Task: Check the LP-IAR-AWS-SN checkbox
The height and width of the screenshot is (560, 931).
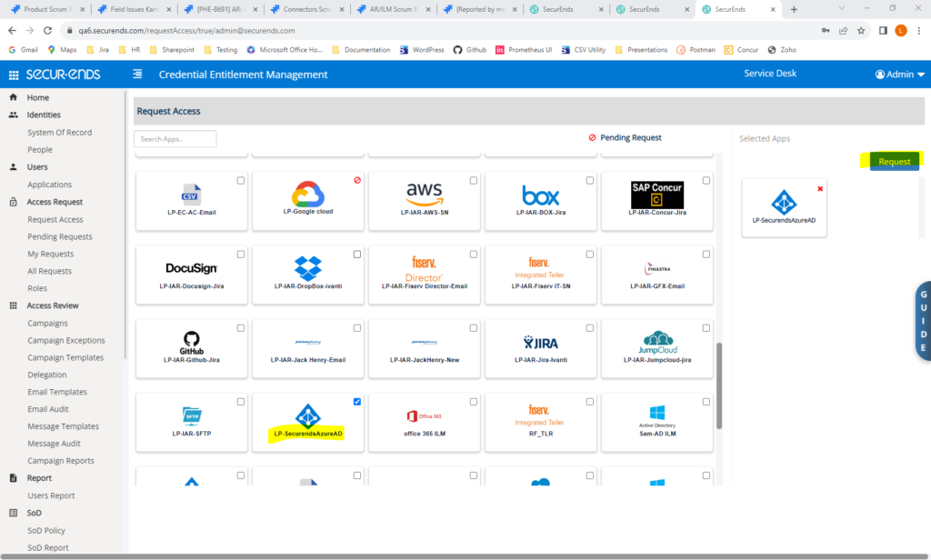Action: (473, 181)
